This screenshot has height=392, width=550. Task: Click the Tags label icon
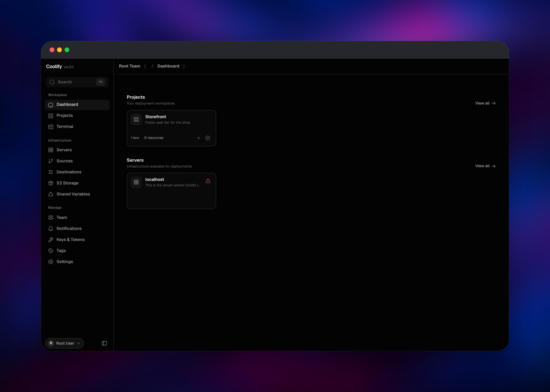coord(51,251)
